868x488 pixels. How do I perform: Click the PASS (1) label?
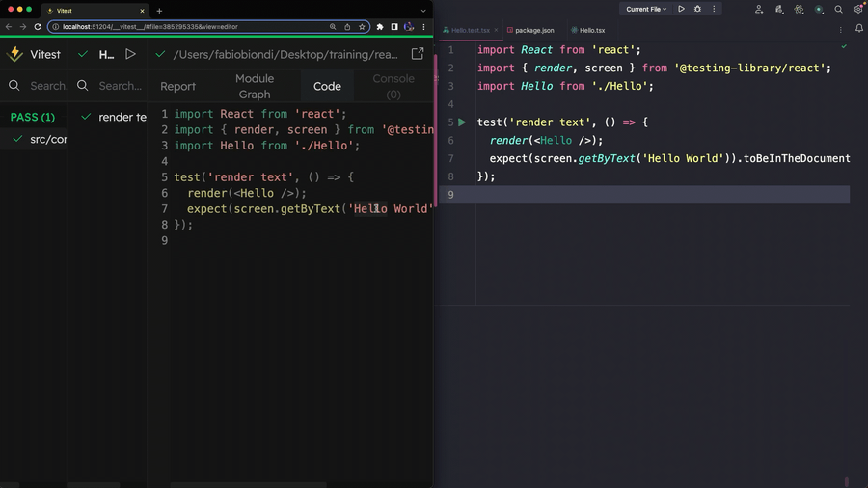33,117
